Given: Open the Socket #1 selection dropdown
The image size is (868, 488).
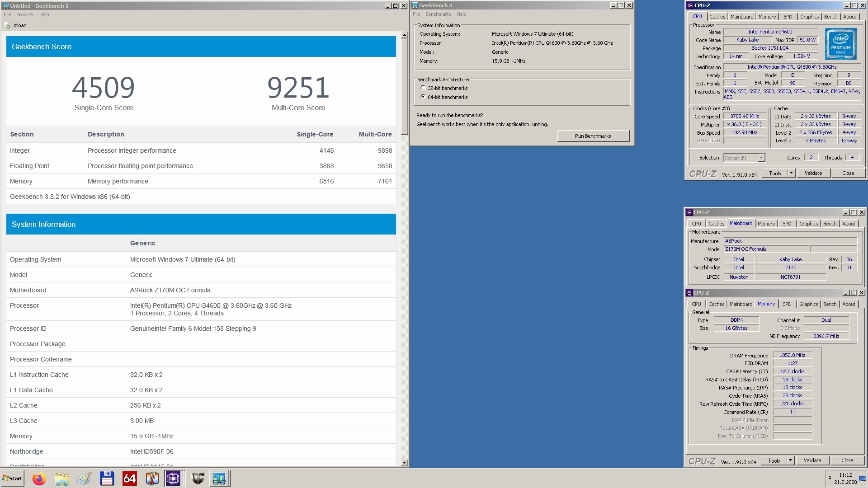Looking at the screenshot, I should pos(761,158).
